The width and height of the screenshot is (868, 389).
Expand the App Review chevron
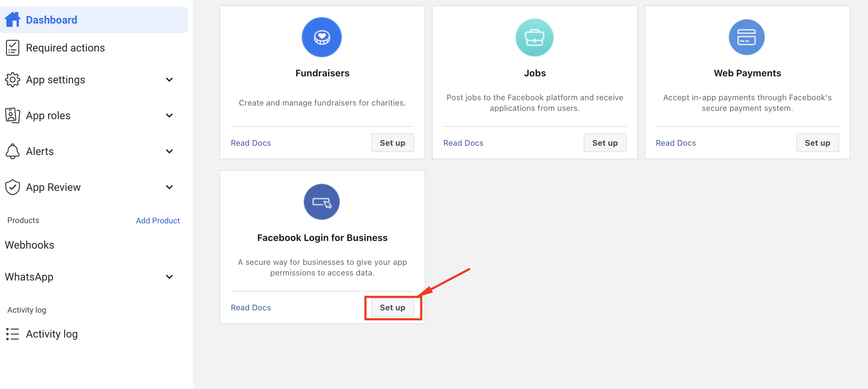(169, 187)
